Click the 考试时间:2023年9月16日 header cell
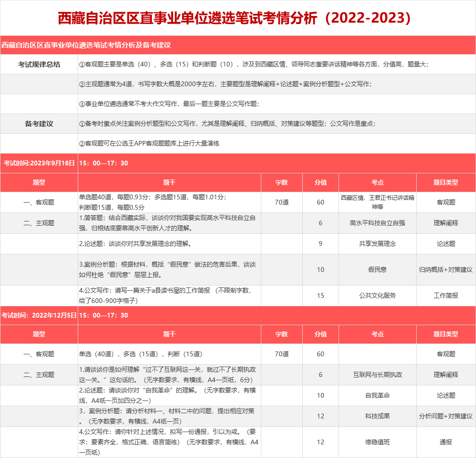The image size is (476, 458). (39, 163)
